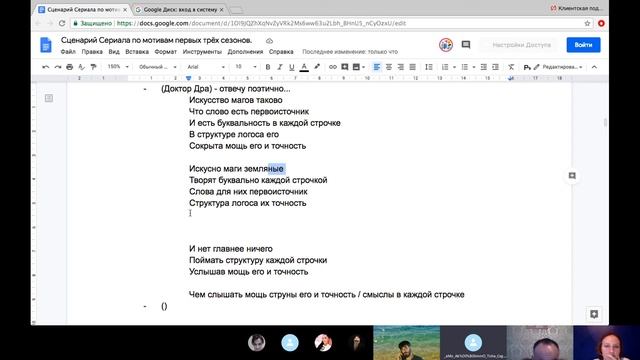
Task: Open the editing mode dropdown
Action: click(x=558, y=67)
